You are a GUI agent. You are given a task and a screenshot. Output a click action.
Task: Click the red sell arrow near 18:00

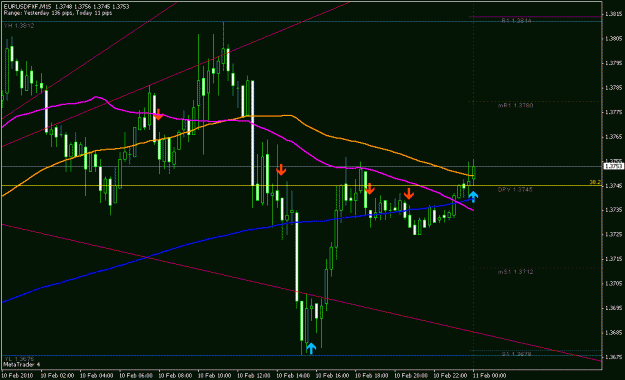point(369,189)
